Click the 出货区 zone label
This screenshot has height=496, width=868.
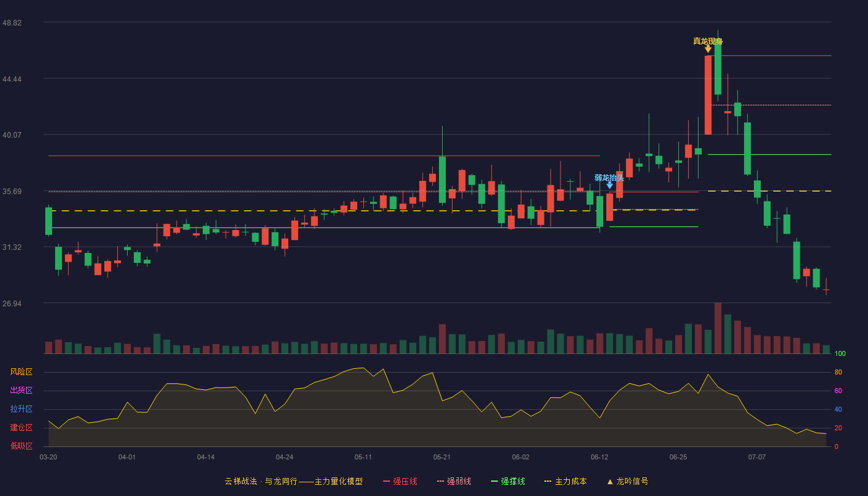21,391
